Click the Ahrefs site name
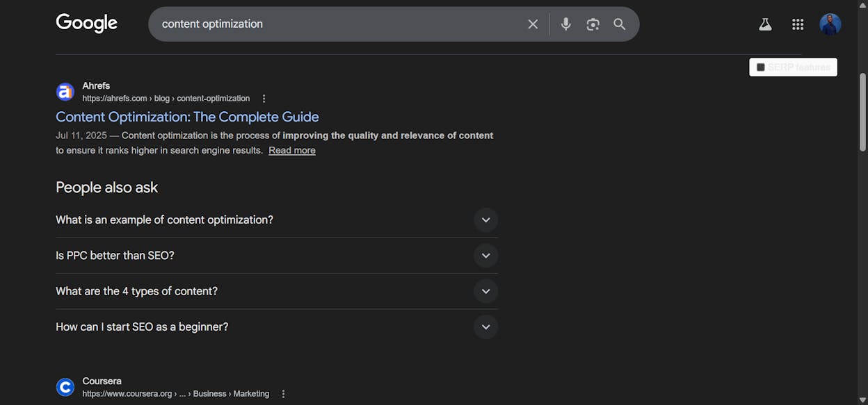Image resolution: width=868 pixels, height=405 pixels. coord(96,85)
